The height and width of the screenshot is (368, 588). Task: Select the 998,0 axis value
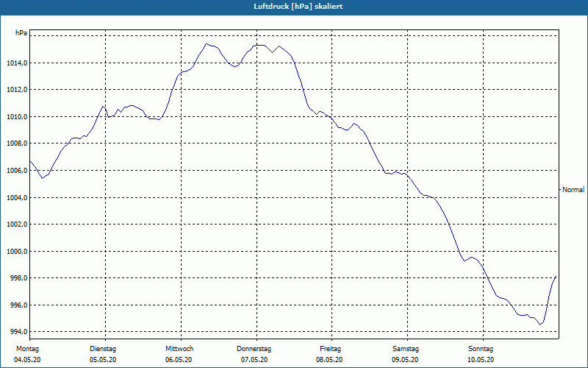[18, 278]
